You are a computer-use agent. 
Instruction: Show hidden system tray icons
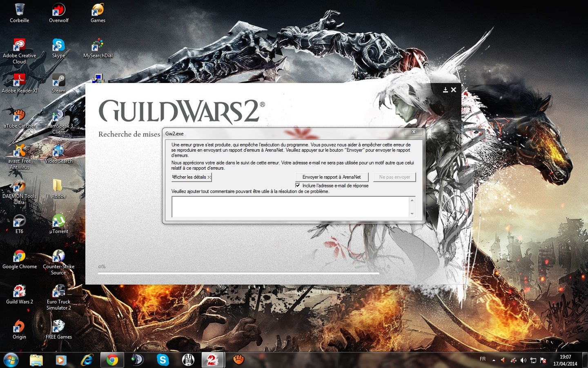pyautogui.click(x=494, y=360)
